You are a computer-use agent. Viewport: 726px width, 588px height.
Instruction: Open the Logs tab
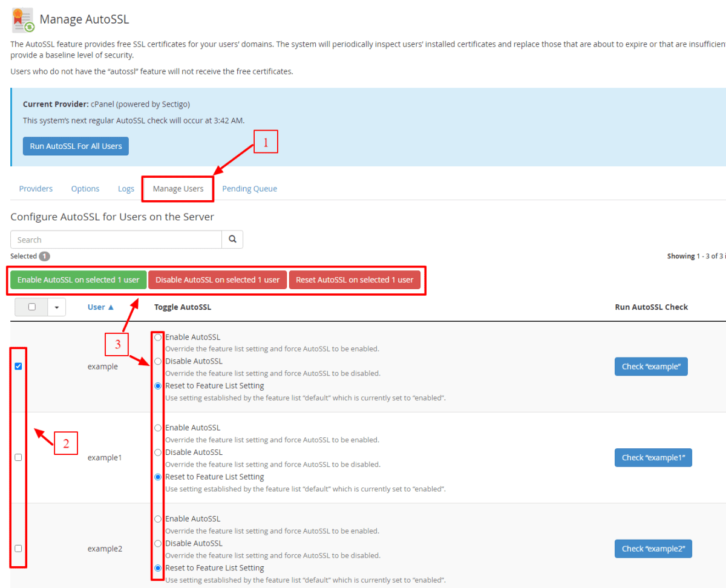pos(126,189)
